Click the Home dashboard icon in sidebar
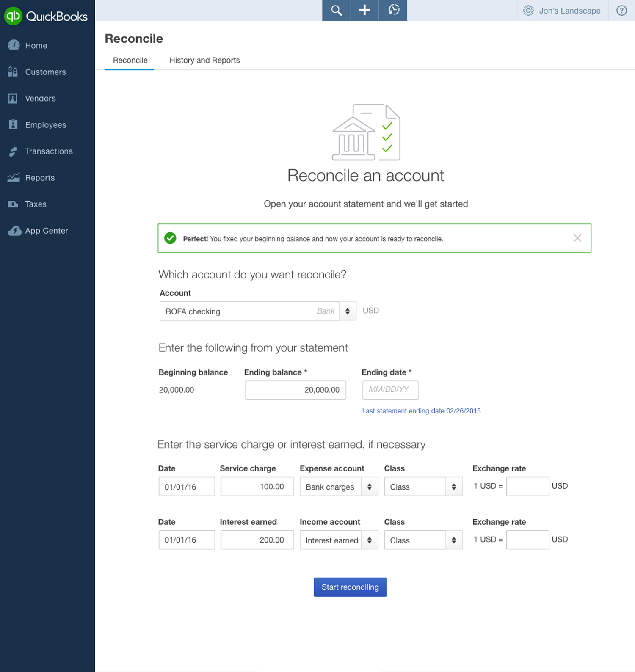Screen dimensions: 635x672 click(x=14, y=45)
